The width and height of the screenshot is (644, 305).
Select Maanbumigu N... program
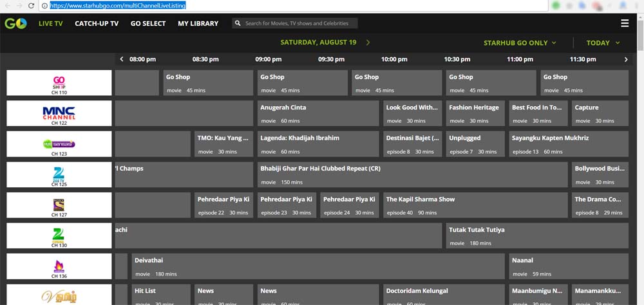click(538, 295)
